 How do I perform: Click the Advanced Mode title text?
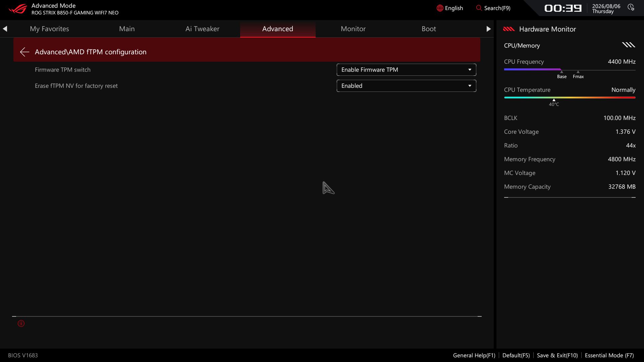click(53, 6)
